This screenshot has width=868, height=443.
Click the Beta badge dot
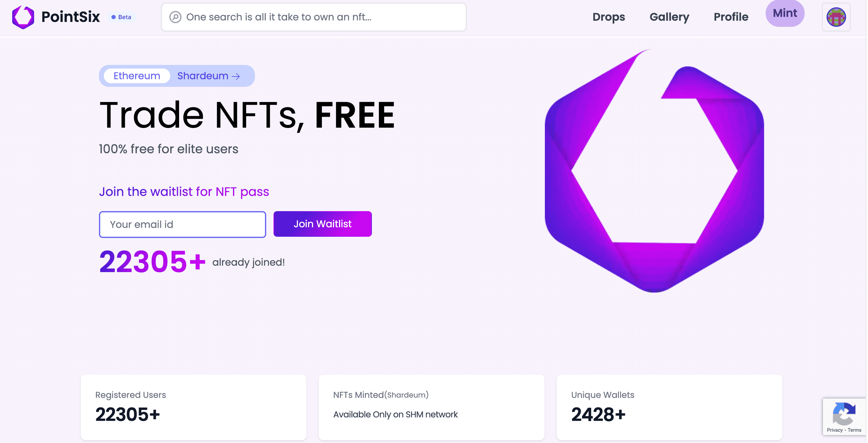tap(114, 17)
